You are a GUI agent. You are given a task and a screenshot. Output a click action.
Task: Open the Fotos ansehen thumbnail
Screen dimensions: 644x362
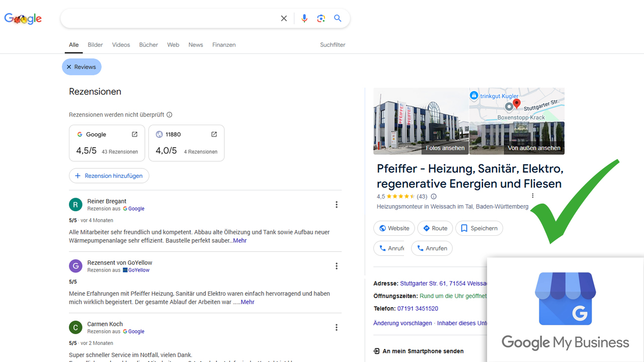(x=421, y=121)
